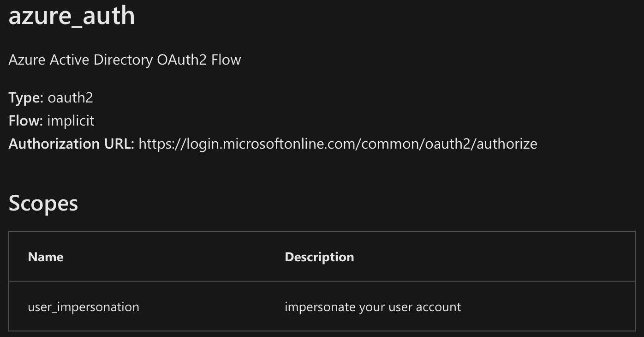Click the bold Type label
644x337 pixels.
26,98
